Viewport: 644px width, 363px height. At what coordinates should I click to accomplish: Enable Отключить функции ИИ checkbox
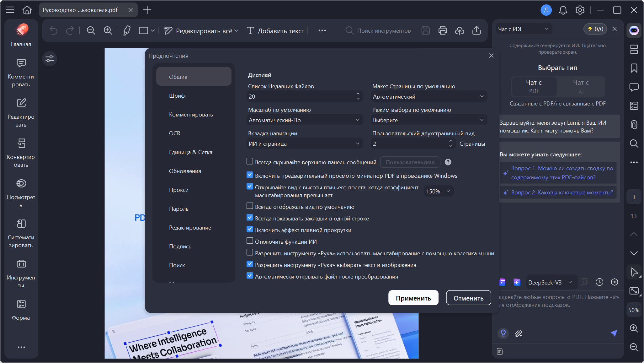(x=250, y=241)
